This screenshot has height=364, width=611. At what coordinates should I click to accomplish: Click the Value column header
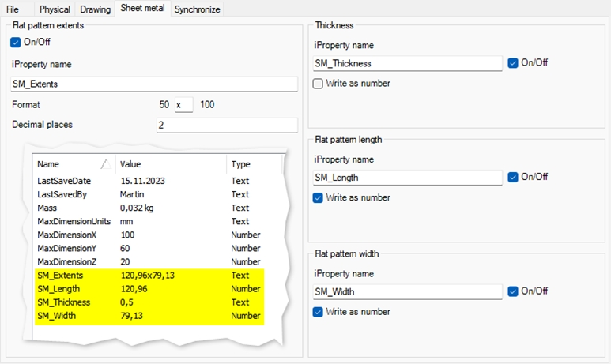pos(170,164)
